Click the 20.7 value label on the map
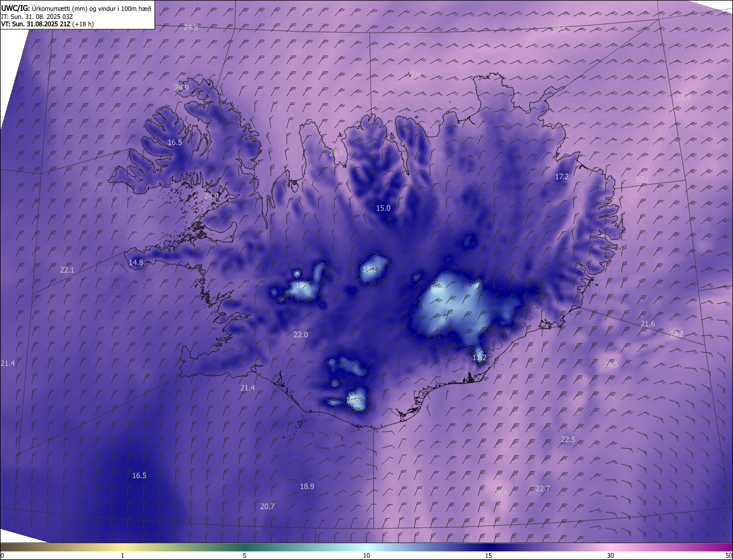The height and width of the screenshot is (560, 733). click(x=267, y=506)
